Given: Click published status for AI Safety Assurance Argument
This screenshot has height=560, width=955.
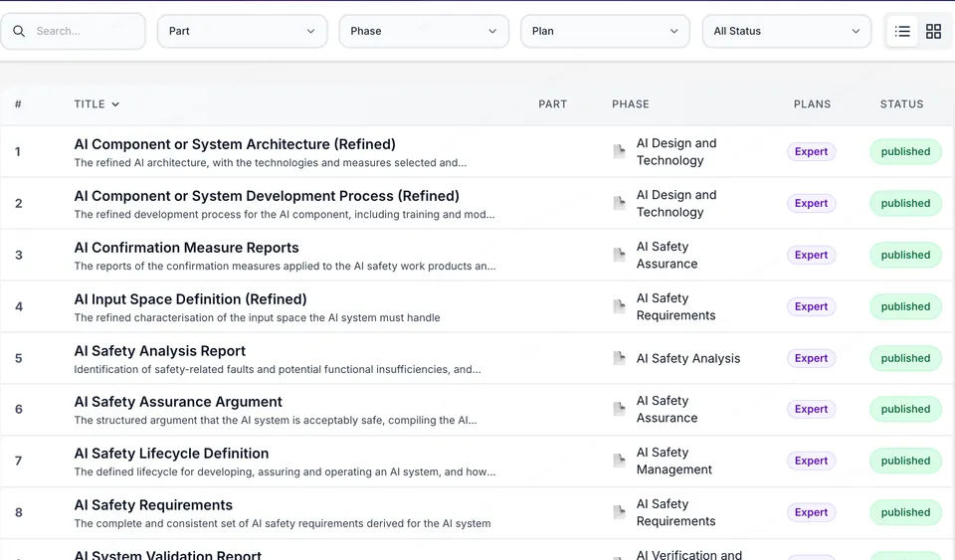Looking at the screenshot, I should (x=905, y=409).
